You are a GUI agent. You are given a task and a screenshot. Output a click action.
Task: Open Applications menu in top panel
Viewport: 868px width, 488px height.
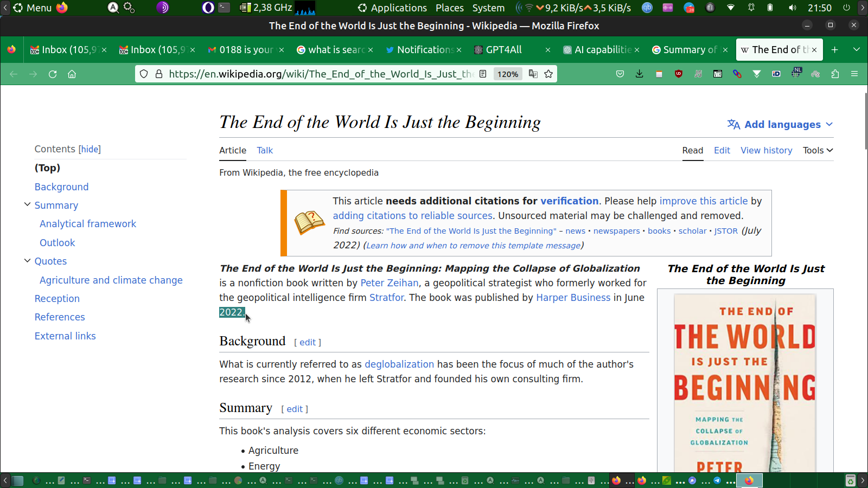pos(393,8)
